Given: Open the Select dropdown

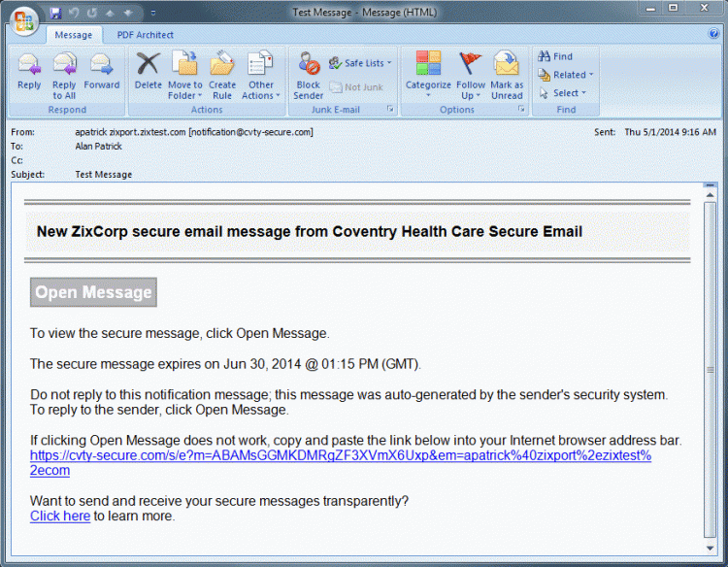Looking at the screenshot, I should tap(563, 93).
